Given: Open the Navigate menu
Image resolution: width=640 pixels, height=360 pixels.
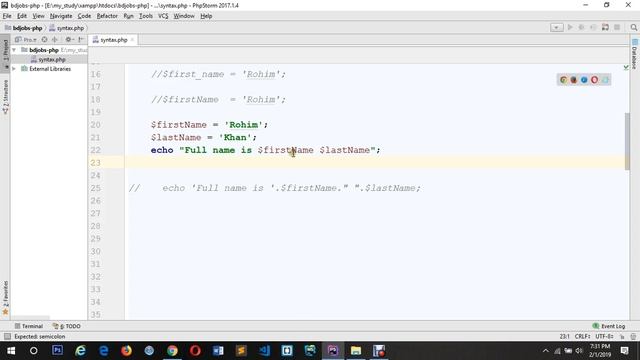Looking at the screenshot, I should pos(61,16).
